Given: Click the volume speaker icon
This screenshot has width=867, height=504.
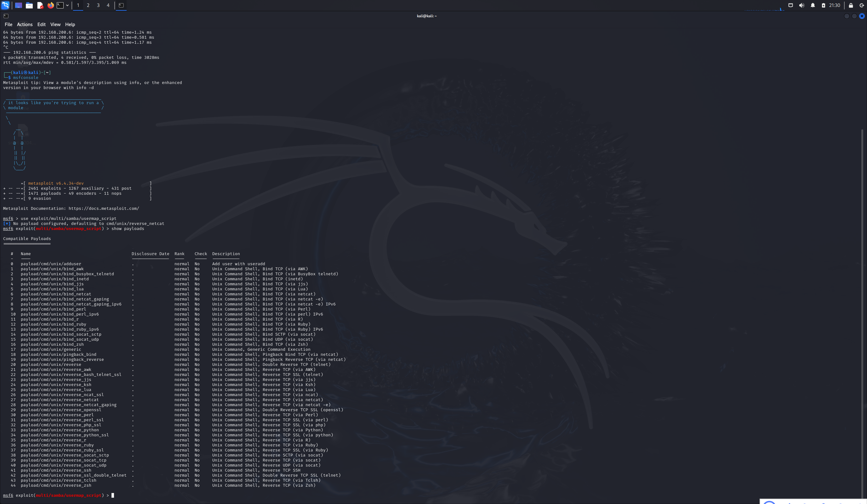Looking at the screenshot, I should click(801, 5).
